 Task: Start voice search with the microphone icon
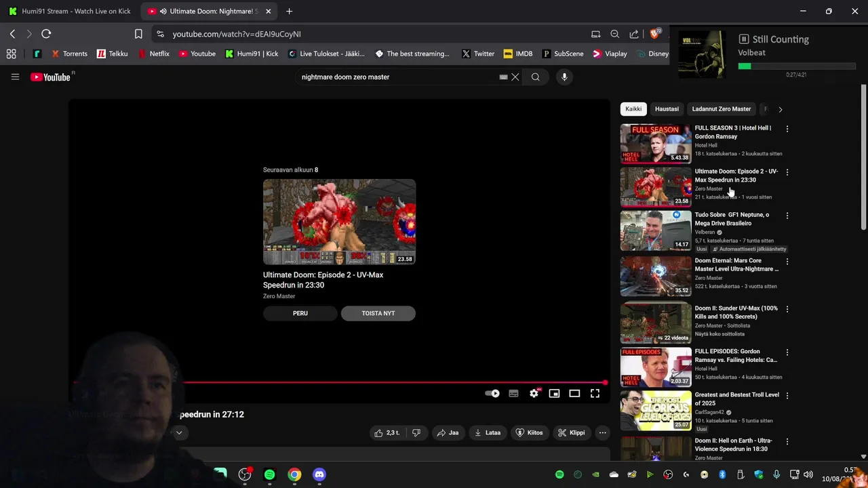[x=564, y=77]
